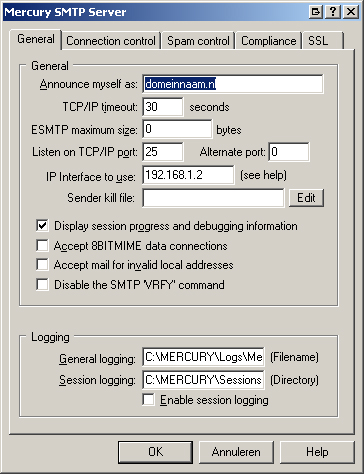Enable Accept 8BITMIME data connections
This screenshot has width=364, height=474.
tap(42, 246)
